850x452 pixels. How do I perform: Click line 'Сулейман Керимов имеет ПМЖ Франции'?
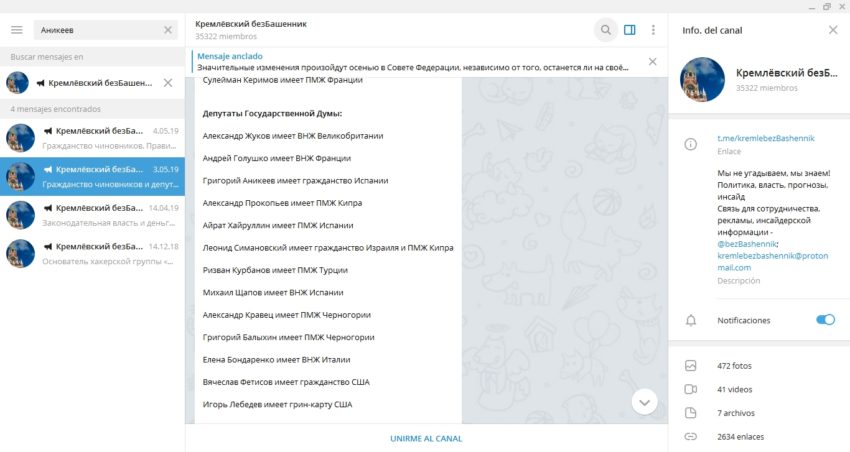tap(282, 80)
